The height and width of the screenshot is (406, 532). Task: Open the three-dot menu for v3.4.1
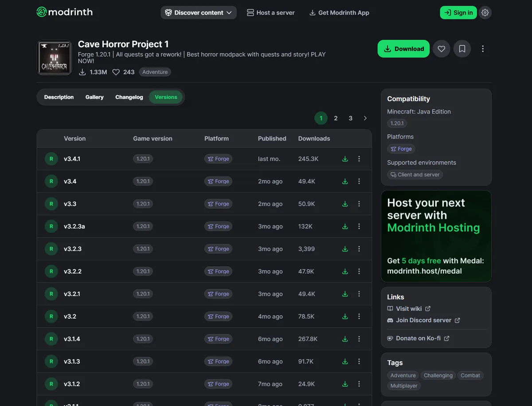[x=359, y=159]
